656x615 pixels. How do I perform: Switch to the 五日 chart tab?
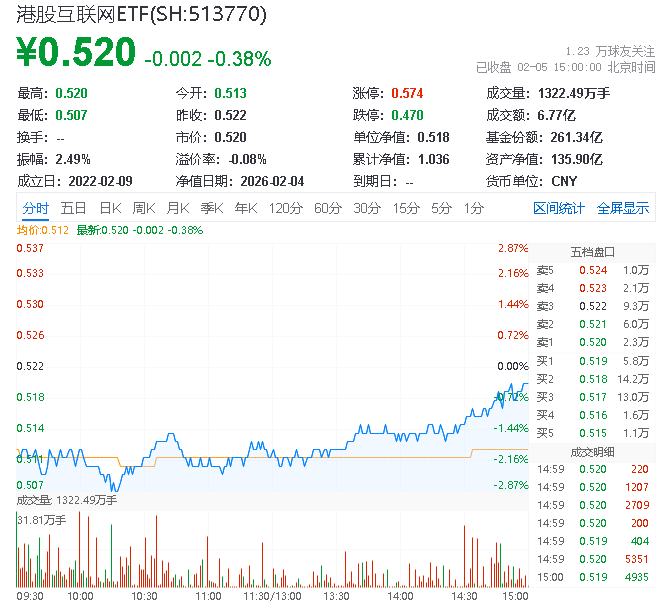[73, 208]
